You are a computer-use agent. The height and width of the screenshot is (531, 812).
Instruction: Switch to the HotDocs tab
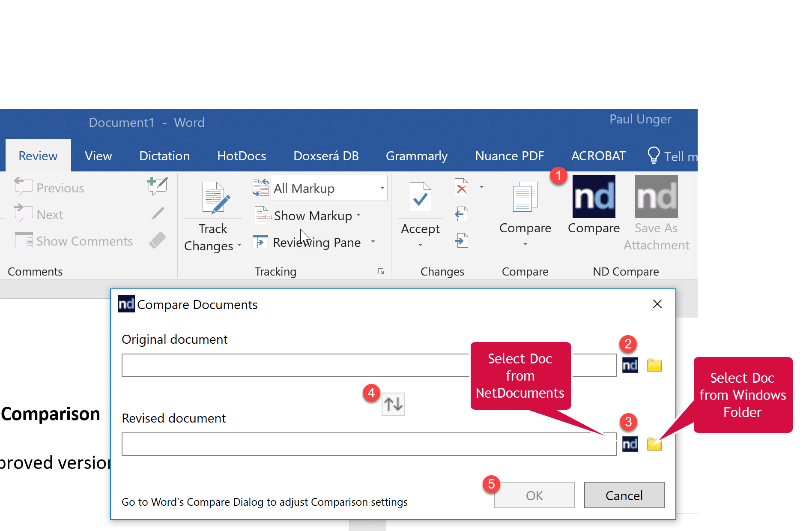point(242,156)
